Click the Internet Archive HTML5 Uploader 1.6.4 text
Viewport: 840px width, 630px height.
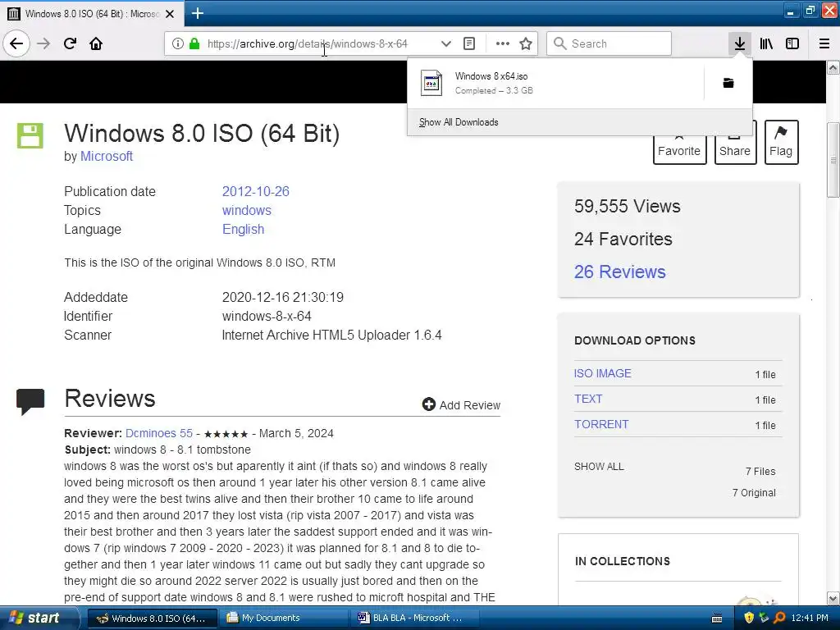[x=331, y=335]
